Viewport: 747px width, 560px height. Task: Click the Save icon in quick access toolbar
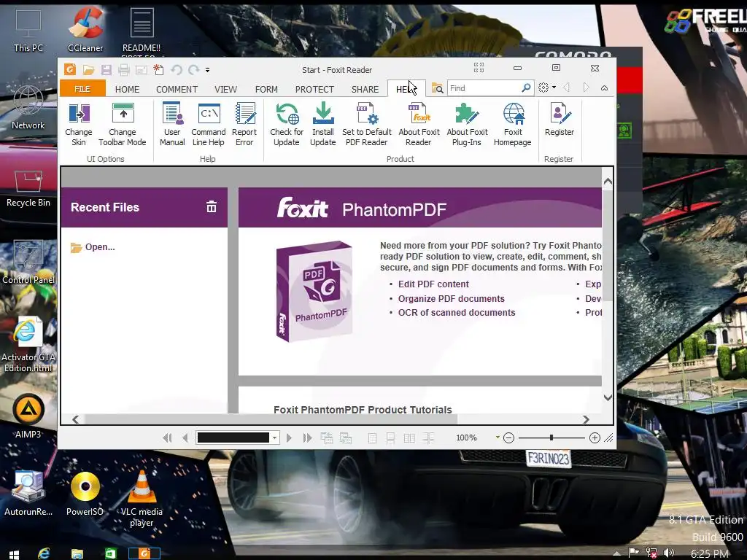click(x=106, y=70)
